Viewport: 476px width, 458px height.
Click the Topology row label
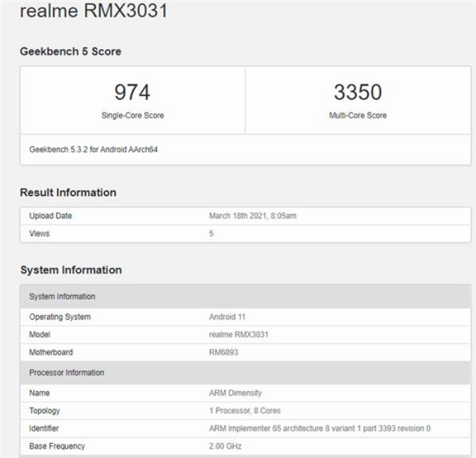coord(45,410)
